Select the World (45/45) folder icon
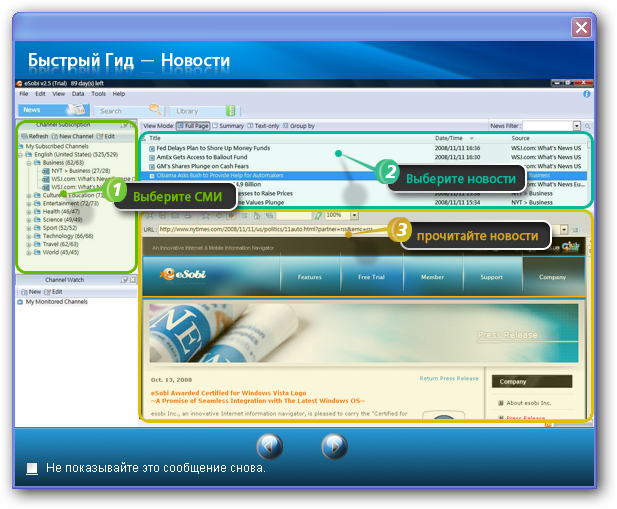Image resolution: width=617 pixels, height=509 pixels. (x=37, y=252)
